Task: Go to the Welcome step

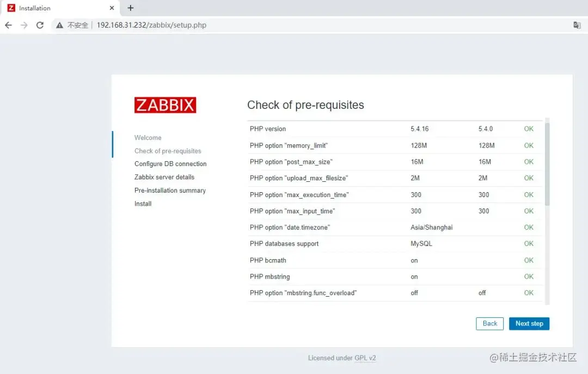Action: pyautogui.click(x=148, y=138)
